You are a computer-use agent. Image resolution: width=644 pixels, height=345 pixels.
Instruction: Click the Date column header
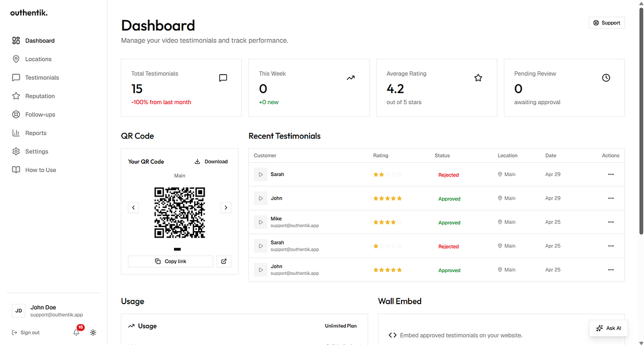(x=550, y=155)
